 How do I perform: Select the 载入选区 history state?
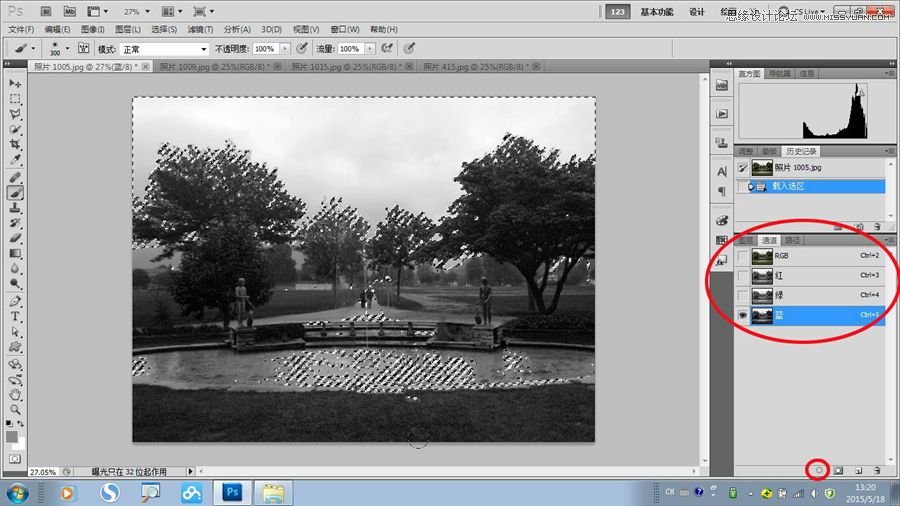coord(790,186)
